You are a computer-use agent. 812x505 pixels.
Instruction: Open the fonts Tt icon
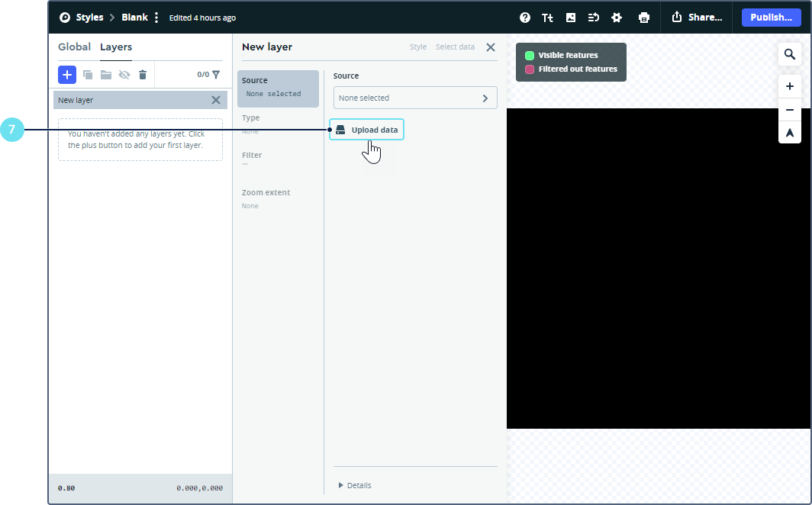coord(547,18)
